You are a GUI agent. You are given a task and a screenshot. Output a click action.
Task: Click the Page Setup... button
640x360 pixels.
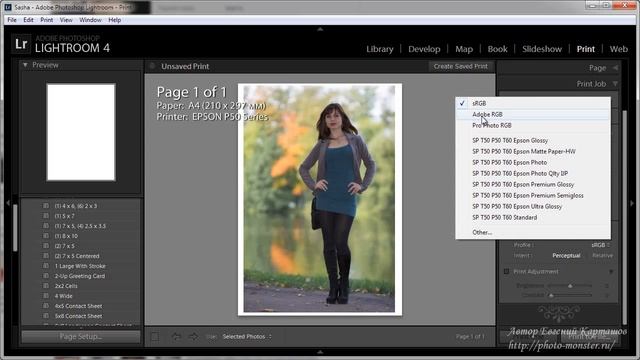pos(81,337)
